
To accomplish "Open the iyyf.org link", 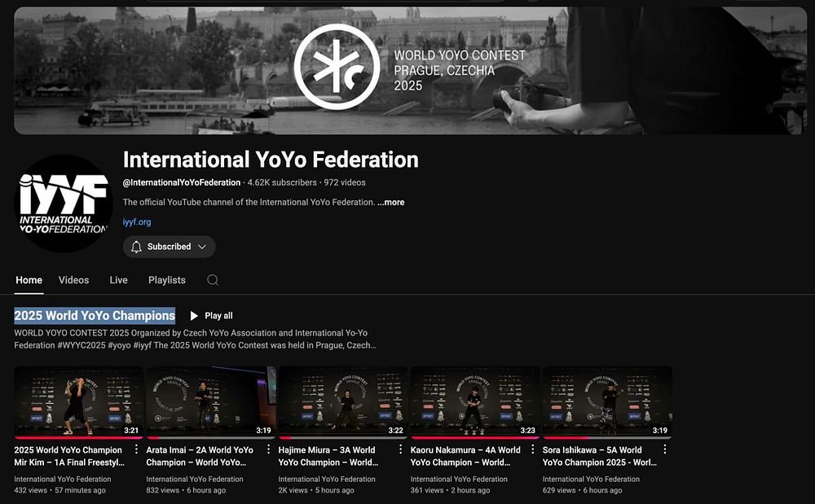I will coord(137,221).
